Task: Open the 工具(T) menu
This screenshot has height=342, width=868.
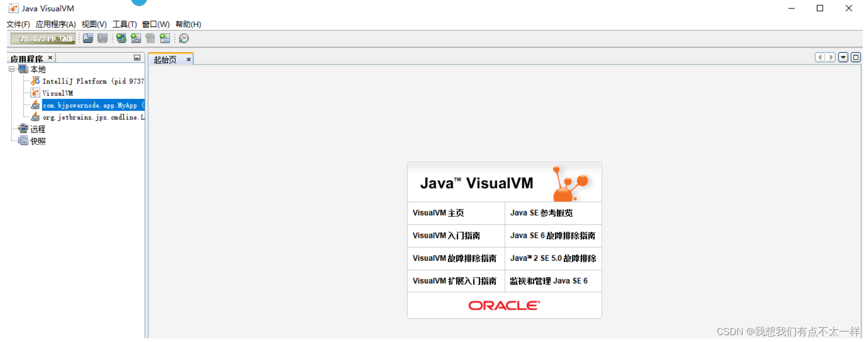Action: pos(124,24)
